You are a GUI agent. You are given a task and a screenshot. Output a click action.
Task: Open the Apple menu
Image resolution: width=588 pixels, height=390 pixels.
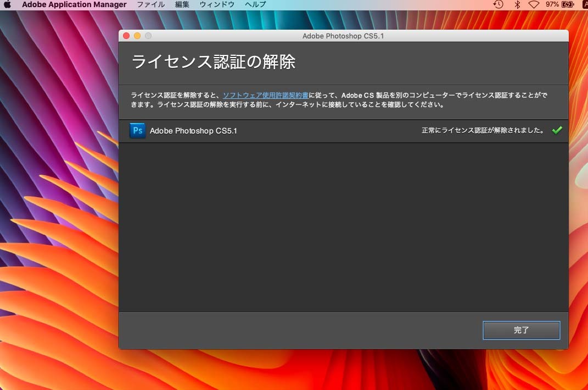pyautogui.click(x=8, y=4)
